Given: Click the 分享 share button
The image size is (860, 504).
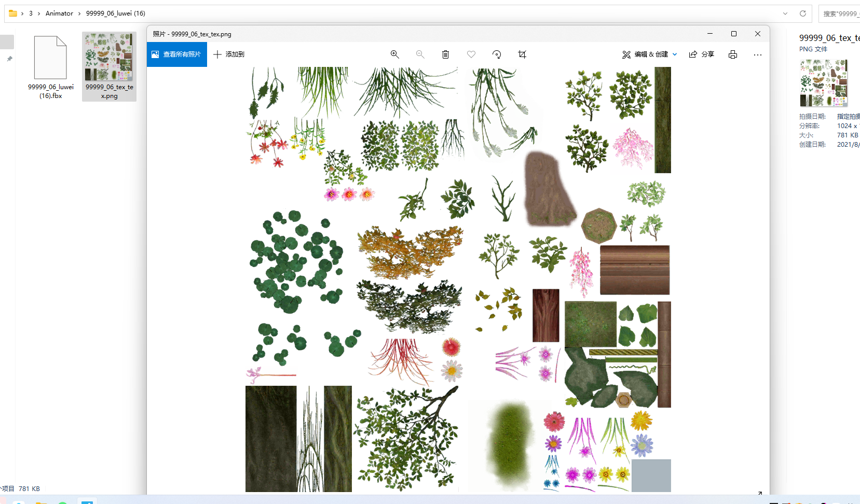Looking at the screenshot, I should (x=701, y=54).
